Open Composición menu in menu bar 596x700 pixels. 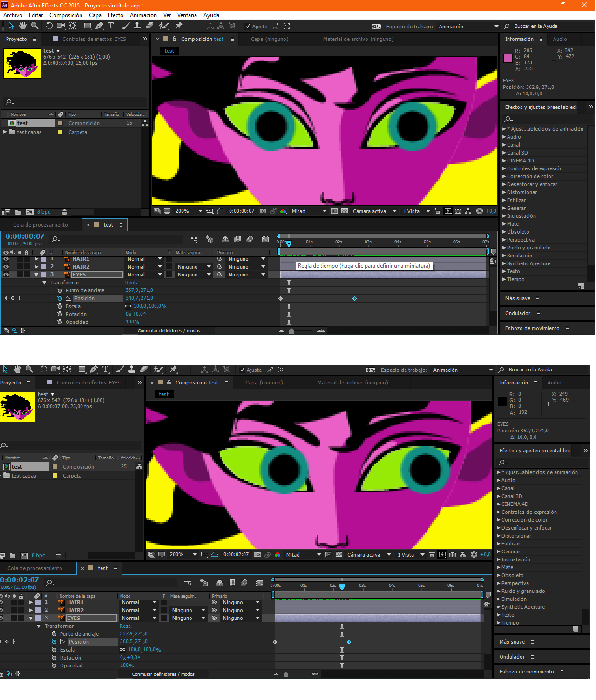pyautogui.click(x=66, y=15)
